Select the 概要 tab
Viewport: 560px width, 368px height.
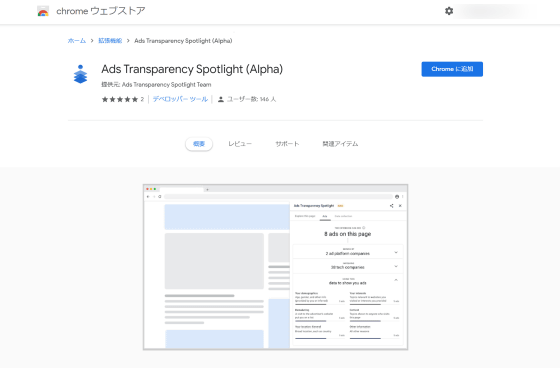click(199, 144)
